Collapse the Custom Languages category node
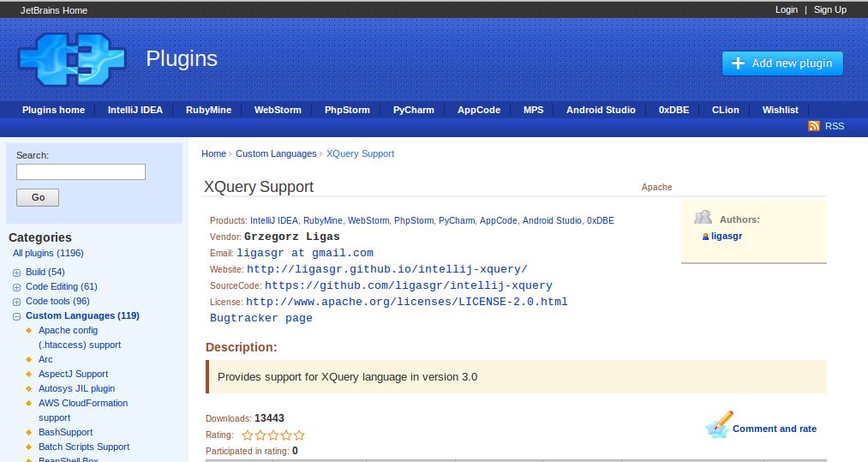Viewport: 868px width, 462px height. tap(16, 316)
